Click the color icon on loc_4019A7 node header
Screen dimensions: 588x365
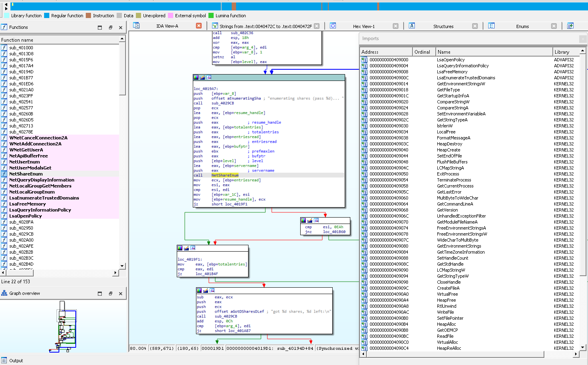coord(196,77)
